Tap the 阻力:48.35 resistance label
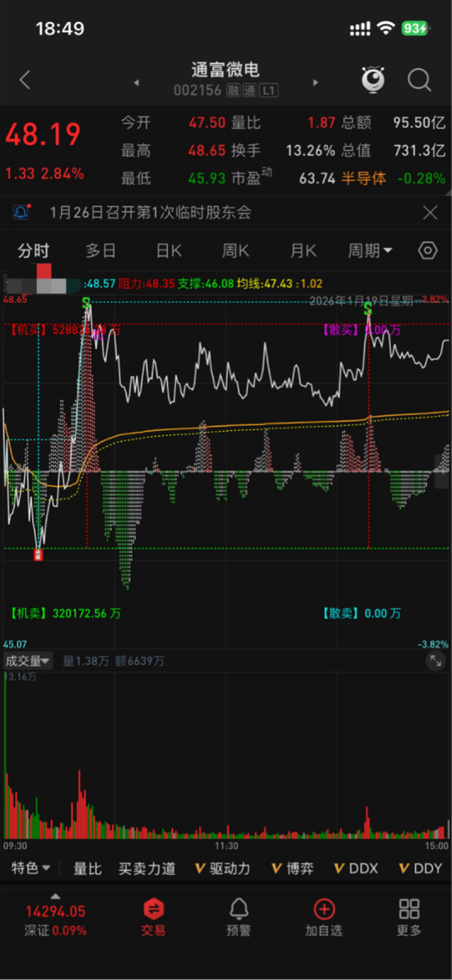This screenshot has width=452, height=980. pos(147,284)
